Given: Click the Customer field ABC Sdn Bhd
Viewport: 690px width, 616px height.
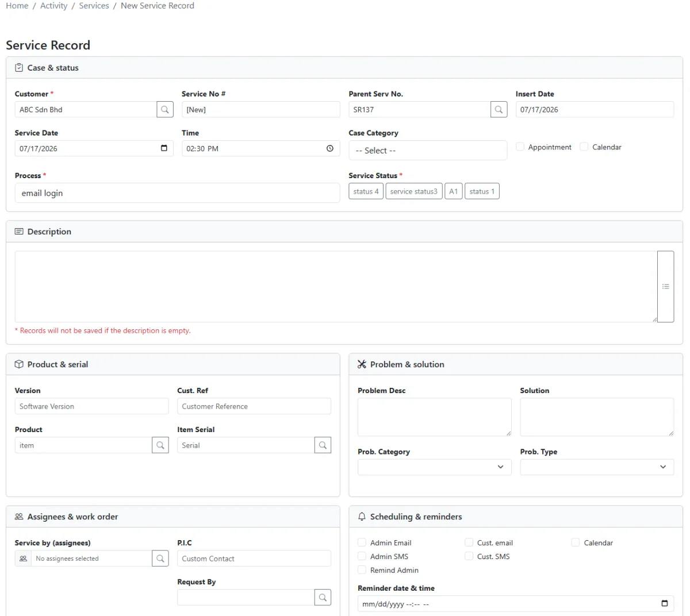Looking at the screenshot, I should pyautogui.click(x=86, y=110).
